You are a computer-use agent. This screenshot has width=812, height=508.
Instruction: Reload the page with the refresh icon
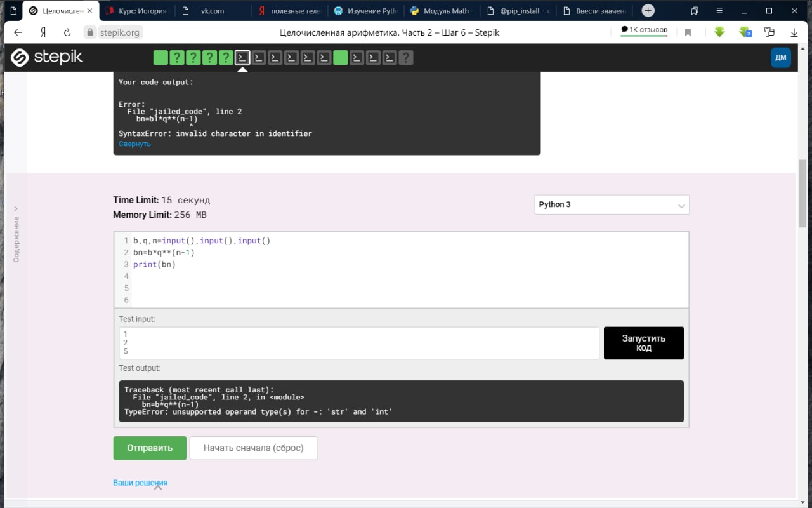point(67,32)
